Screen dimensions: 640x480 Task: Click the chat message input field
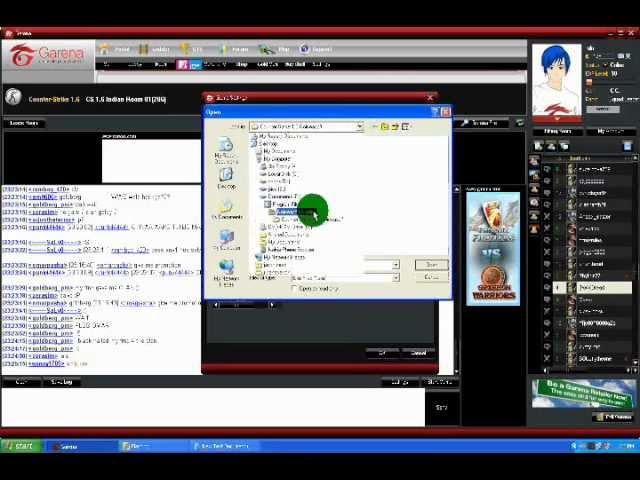point(213,407)
